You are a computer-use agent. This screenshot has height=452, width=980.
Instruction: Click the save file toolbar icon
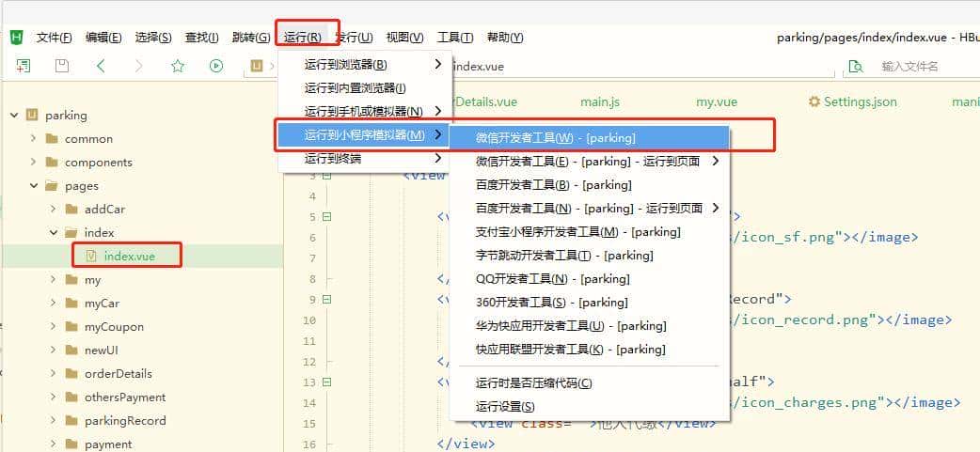point(62,66)
